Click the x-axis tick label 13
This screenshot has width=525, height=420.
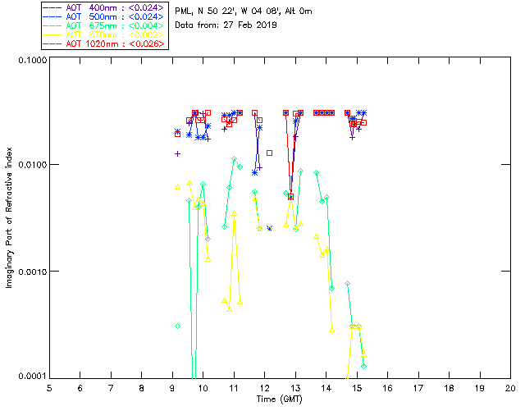pos(295,388)
